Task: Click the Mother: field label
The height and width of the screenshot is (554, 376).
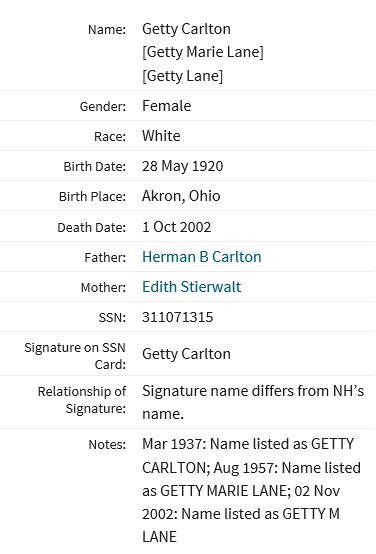Action: pyautogui.click(x=103, y=288)
